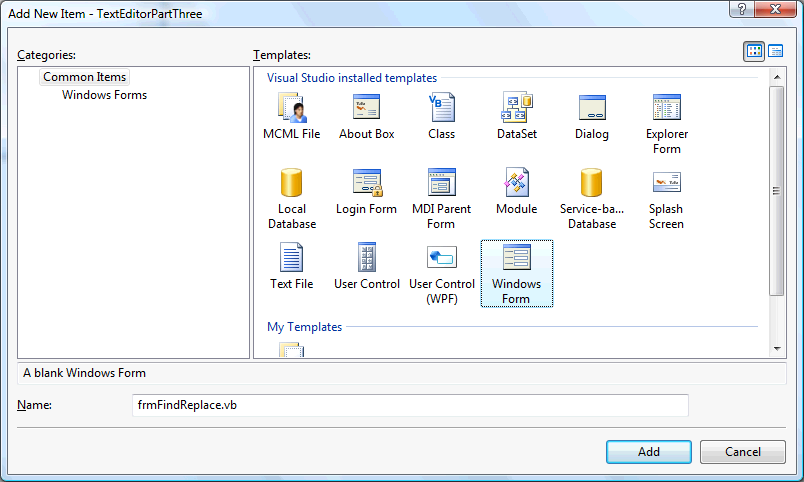
Task: Select Windows Forms category
Action: coord(105,95)
